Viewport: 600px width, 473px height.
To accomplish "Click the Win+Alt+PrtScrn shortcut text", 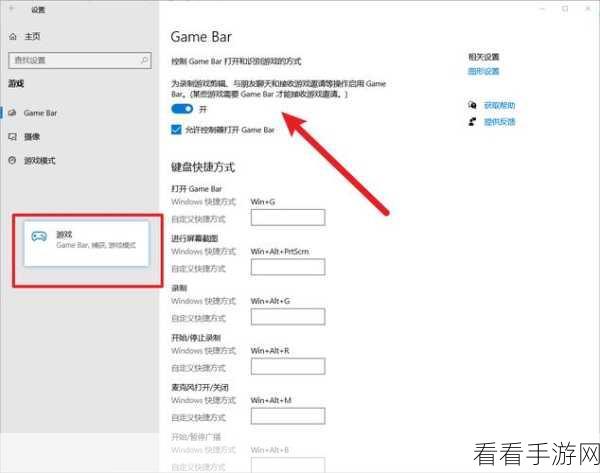I will point(280,251).
